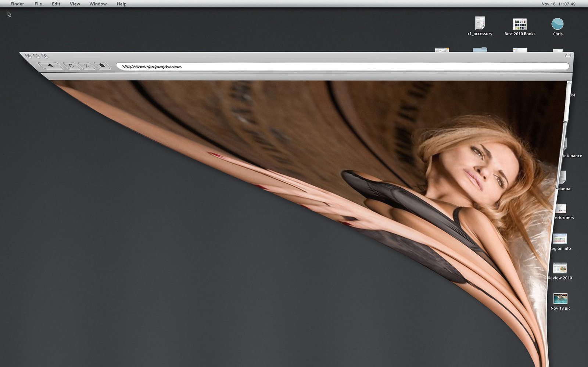
Task: Click the browser back arrow button
Action: (x=50, y=65)
